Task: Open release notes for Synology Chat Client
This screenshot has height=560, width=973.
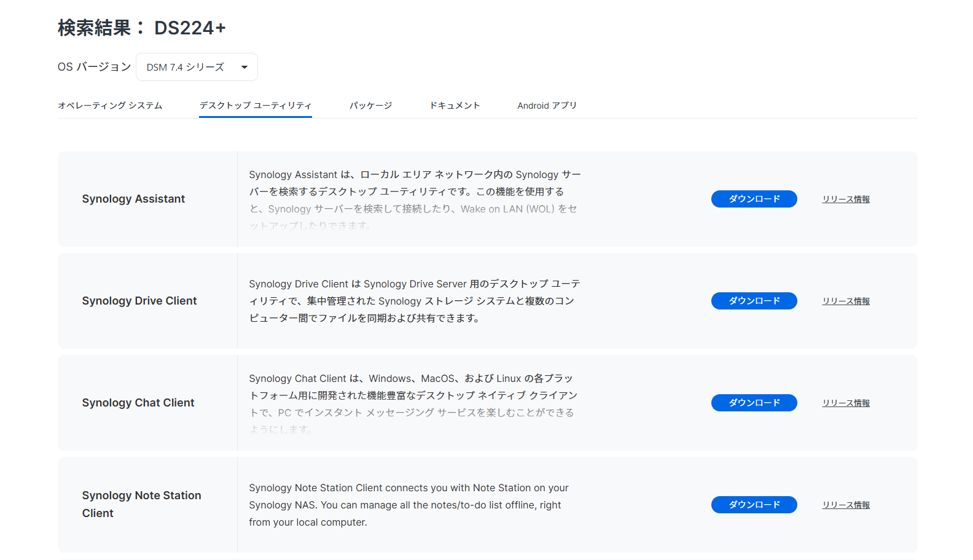Action: point(846,403)
